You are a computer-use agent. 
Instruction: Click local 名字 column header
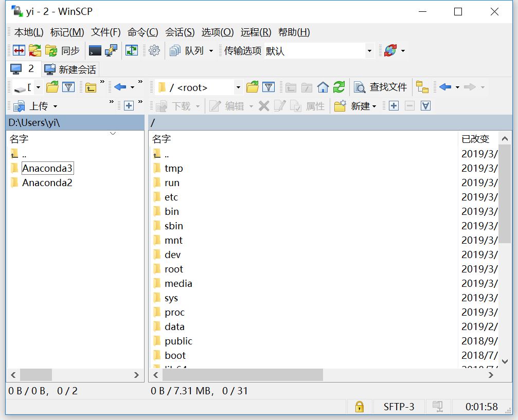(75, 139)
